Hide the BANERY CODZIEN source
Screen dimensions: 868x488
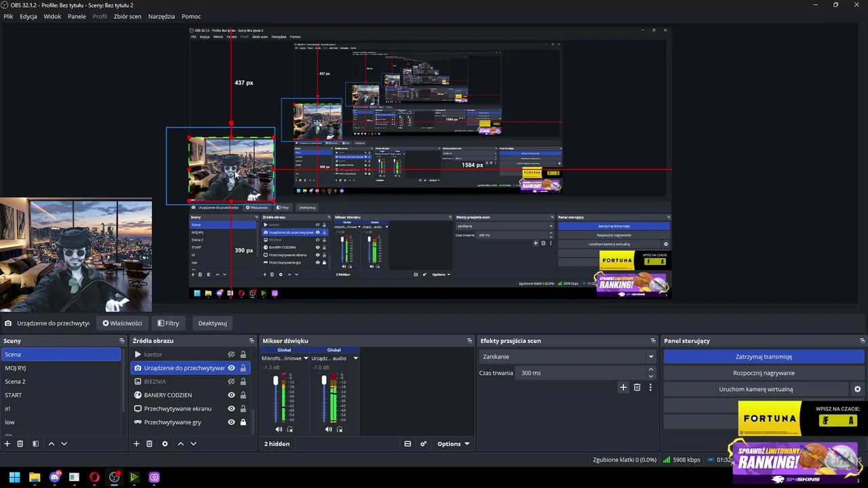[231, 395]
